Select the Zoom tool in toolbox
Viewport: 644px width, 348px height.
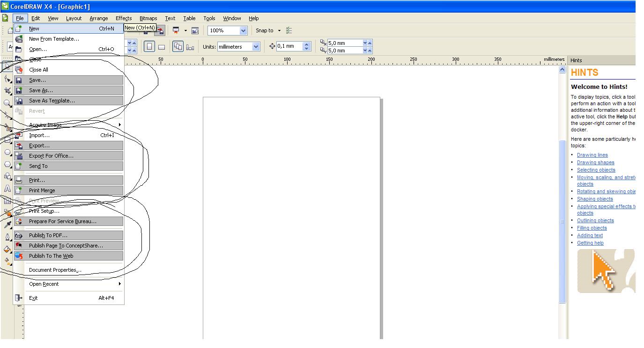click(x=7, y=103)
